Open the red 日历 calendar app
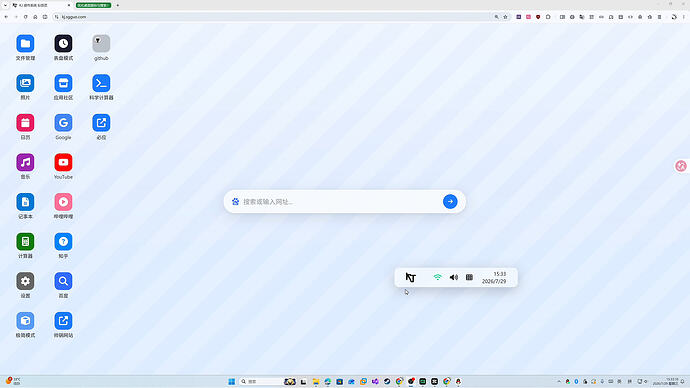This screenshot has height=388, width=690. pos(25,123)
